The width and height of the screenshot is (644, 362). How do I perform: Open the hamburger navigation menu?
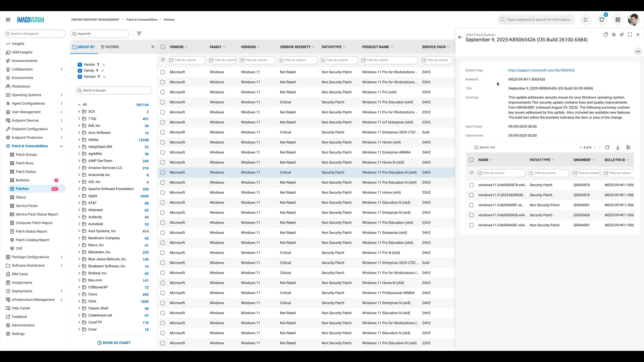[x=8, y=20]
